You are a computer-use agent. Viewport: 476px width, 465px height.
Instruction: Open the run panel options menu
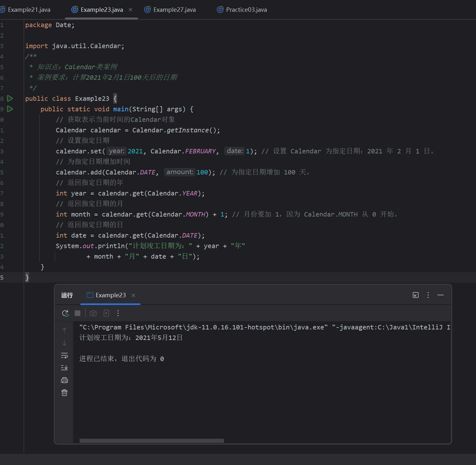coord(428,295)
